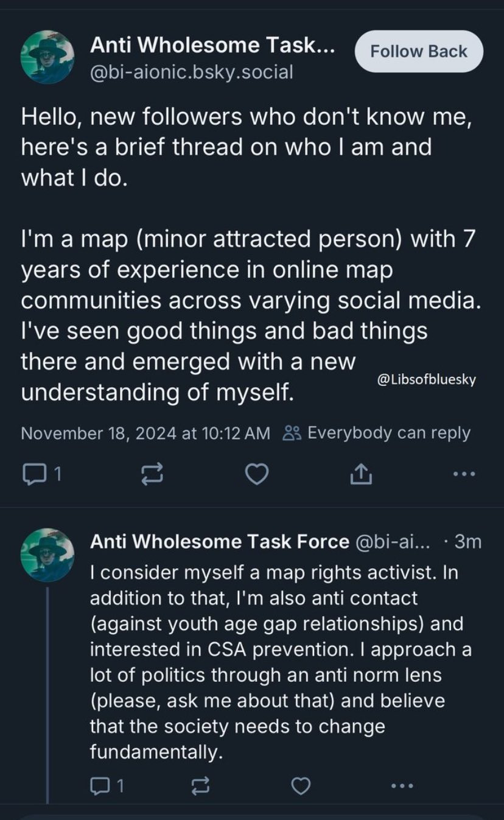The width and height of the screenshot is (504, 820).
Task: Open the main post author's avatar
Action: pyautogui.click(x=47, y=57)
